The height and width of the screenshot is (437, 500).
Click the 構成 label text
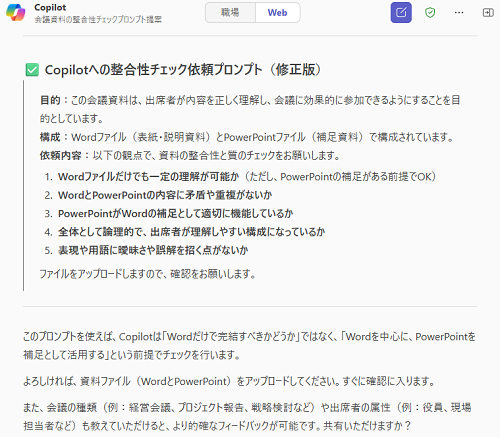tap(50, 137)
